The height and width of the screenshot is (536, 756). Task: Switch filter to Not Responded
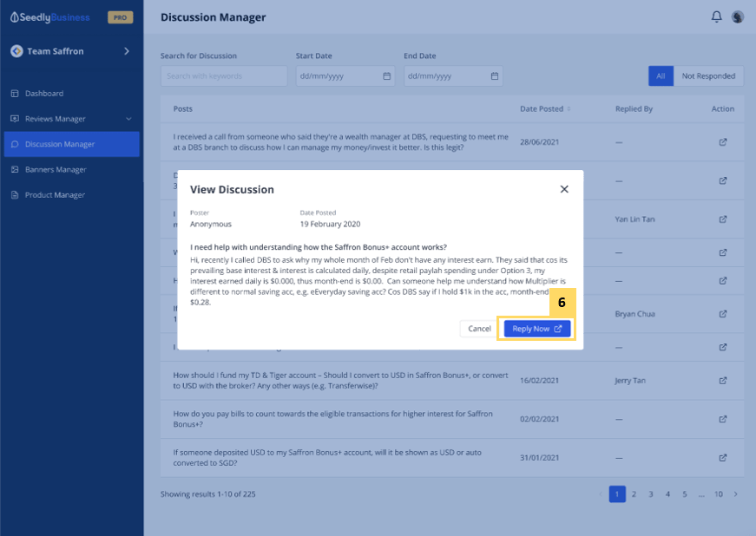[x=708, y=76]
